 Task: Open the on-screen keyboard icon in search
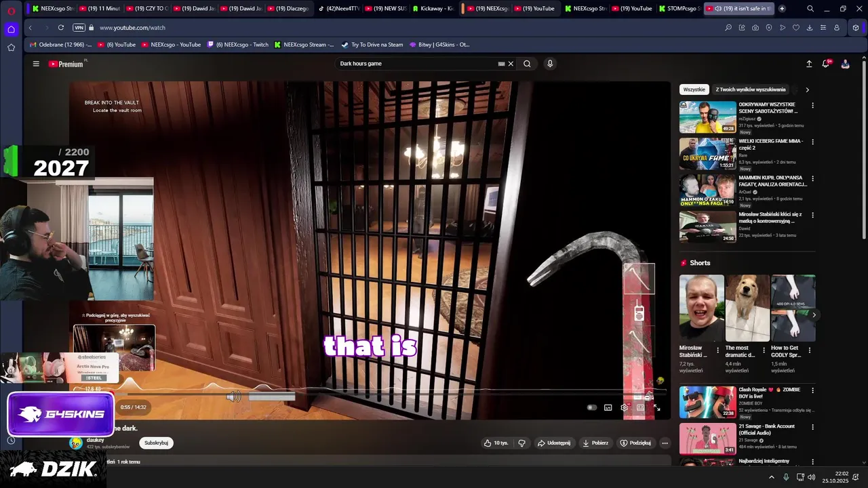[501, 64]
